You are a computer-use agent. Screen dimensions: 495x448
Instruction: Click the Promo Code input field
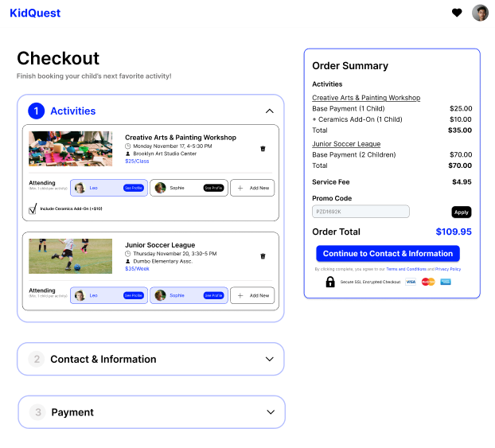pyautogui.click(x=361, y=212)
